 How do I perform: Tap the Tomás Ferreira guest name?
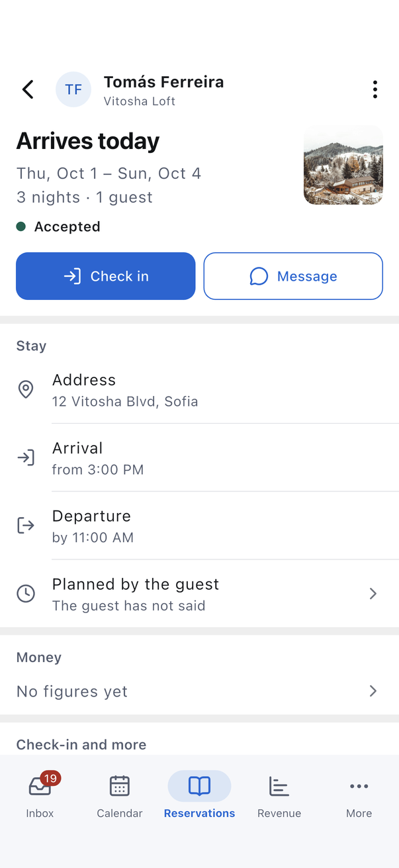(164, 82)
